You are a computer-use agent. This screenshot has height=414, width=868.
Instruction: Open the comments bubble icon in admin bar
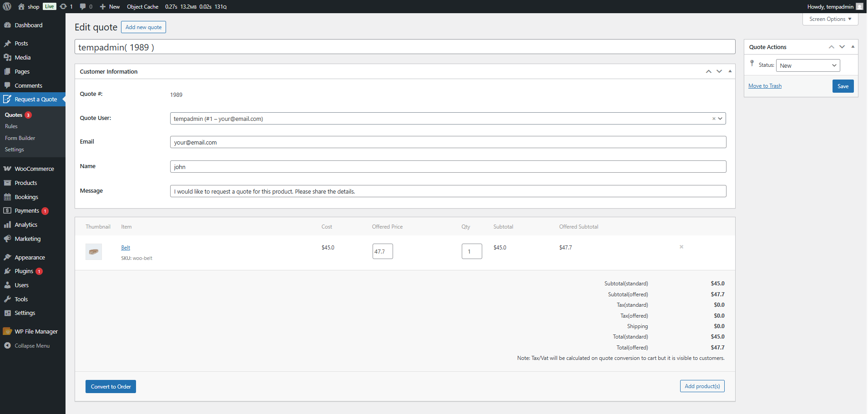pyautogui.click(x=83, y=6)
